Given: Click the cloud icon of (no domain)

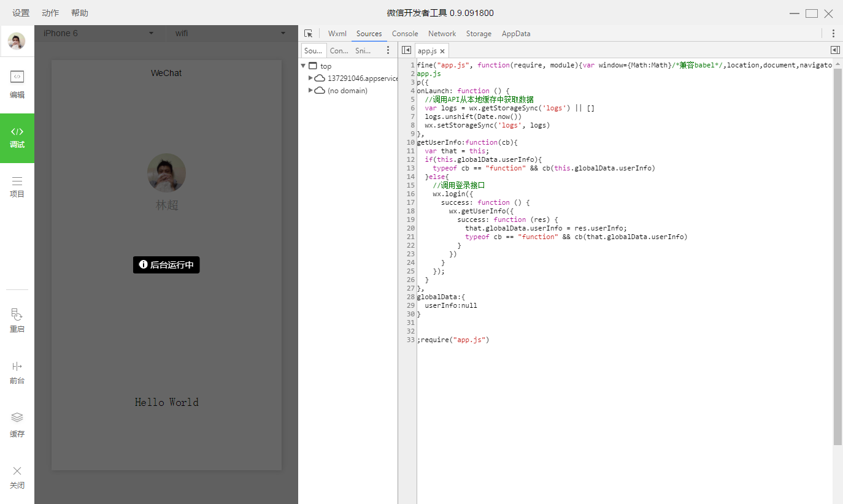Looking at the screenshot, I should 320,90.
